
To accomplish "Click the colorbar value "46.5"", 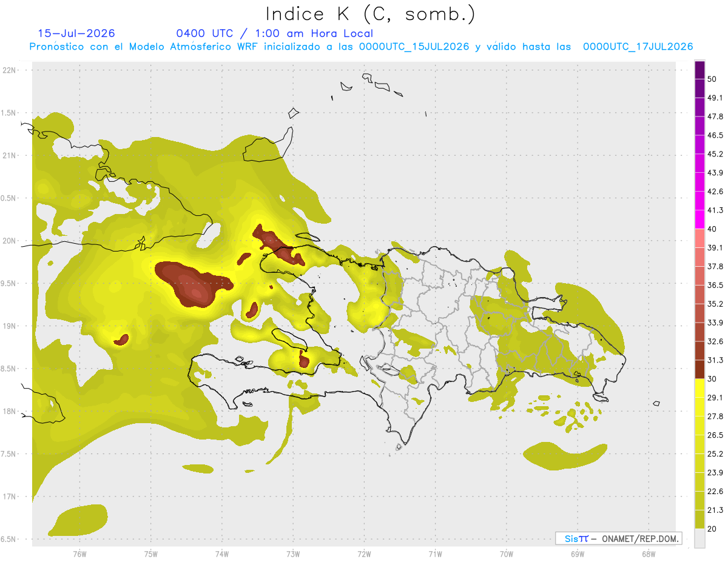I will (x=715, y=135).
